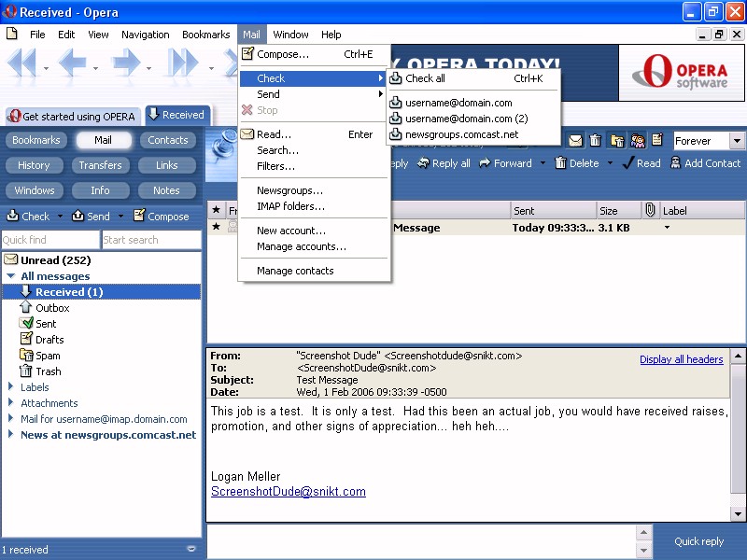Check the newsgroups.comcast.net account in submenu
This screenshot has height=560, width=747.
474,134
